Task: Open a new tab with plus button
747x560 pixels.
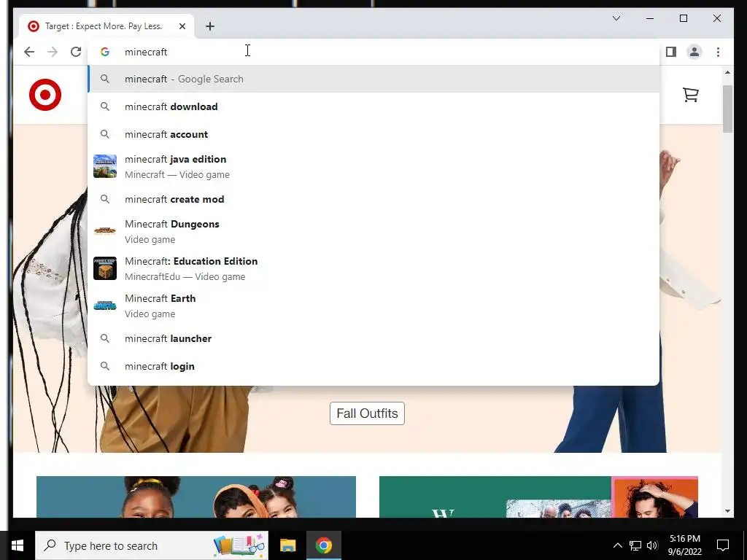Action: coord(210,26)
